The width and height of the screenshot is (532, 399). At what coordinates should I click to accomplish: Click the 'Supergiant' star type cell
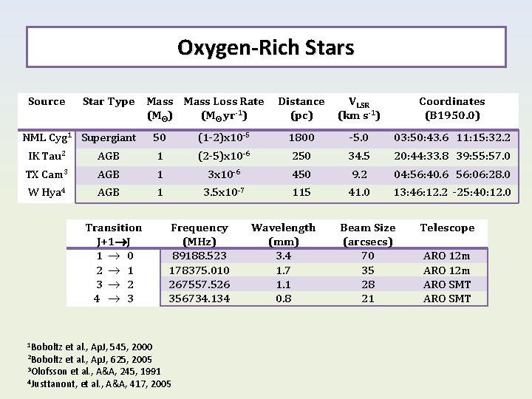point(109,137)
